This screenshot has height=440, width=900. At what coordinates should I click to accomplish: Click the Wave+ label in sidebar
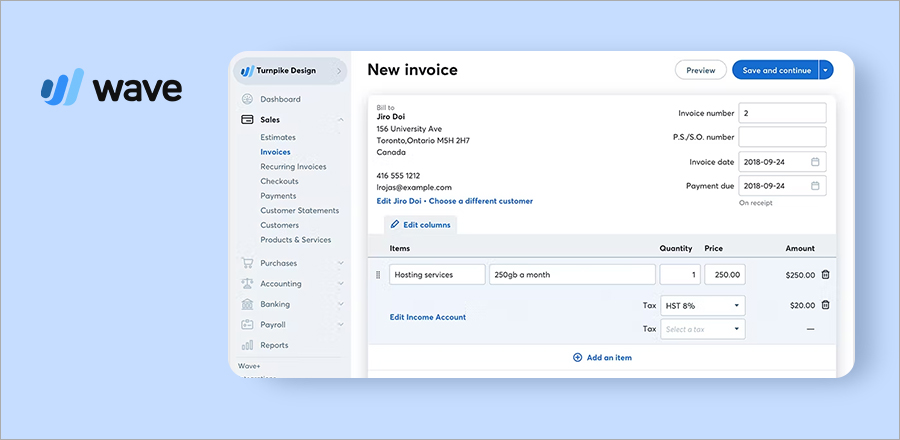coord(249,366)
